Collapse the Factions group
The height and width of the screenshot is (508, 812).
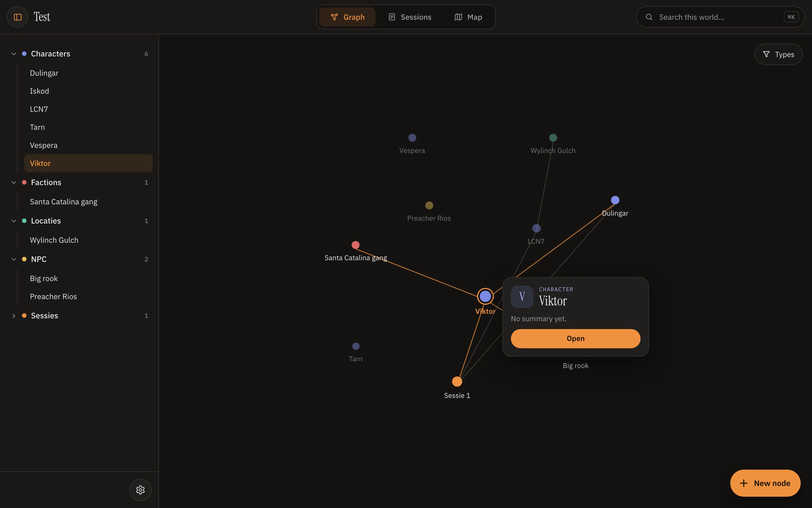point(14,182)
